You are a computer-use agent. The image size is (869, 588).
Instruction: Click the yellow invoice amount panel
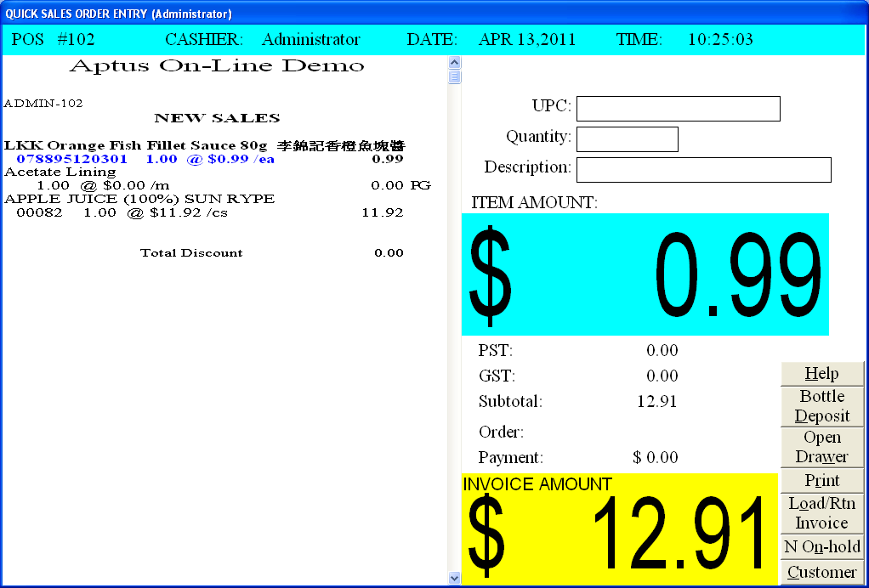coord(620,529)
